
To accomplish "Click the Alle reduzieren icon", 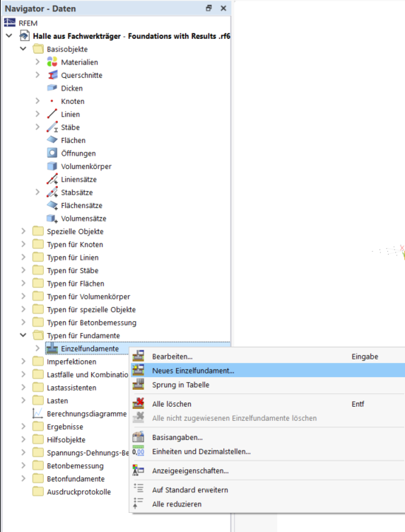I will [x=139, y=504].
